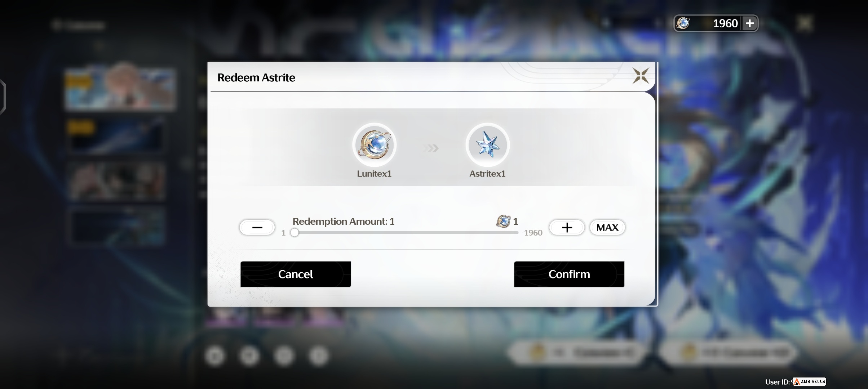Click the conversion arrows between Lunite and Astrite
Viewport: 868px width, 389px height.
(431, 148)
